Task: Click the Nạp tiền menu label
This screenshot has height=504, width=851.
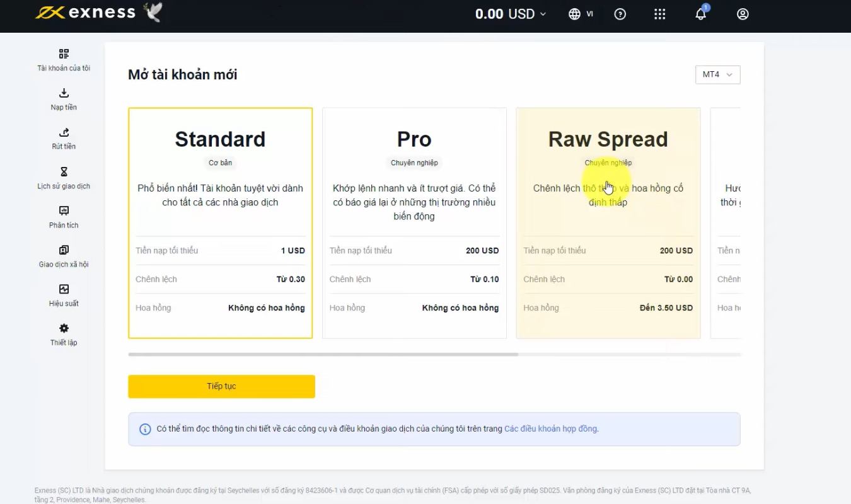Action: [64, 107]
